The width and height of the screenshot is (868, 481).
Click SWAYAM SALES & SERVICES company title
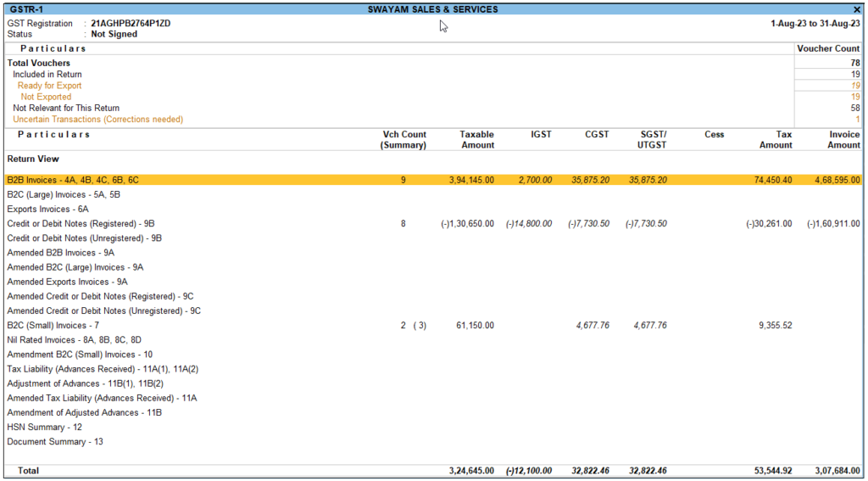click(x=433, y=9)
